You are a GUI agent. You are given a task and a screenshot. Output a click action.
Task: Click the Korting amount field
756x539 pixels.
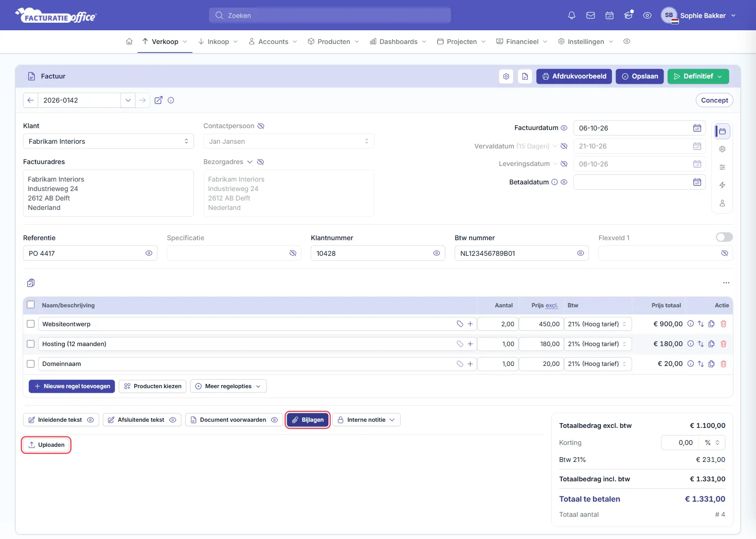click(680, 443)
